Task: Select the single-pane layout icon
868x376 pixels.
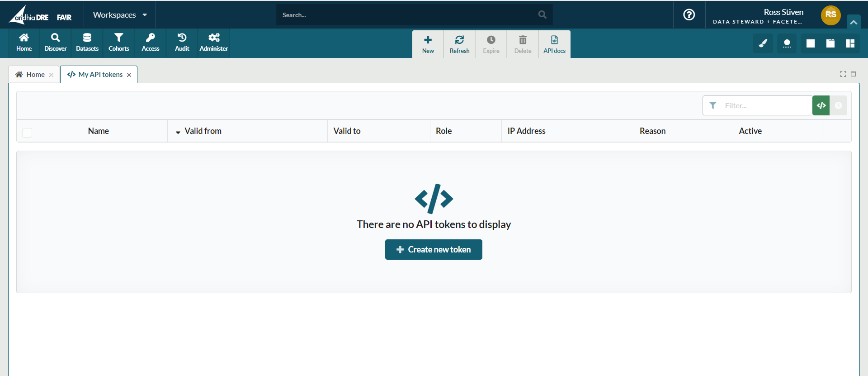Action: click(811, 43)
